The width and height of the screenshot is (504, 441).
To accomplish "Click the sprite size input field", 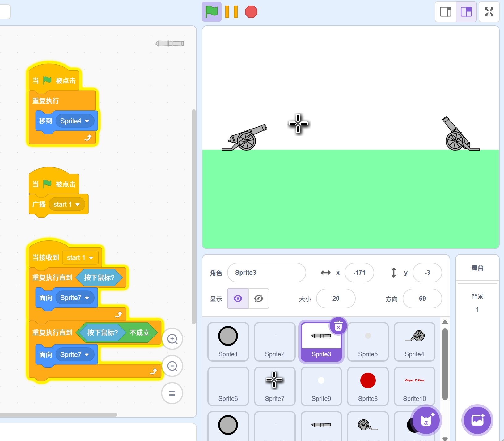I will pyautogui.click(x=336, y=299).
